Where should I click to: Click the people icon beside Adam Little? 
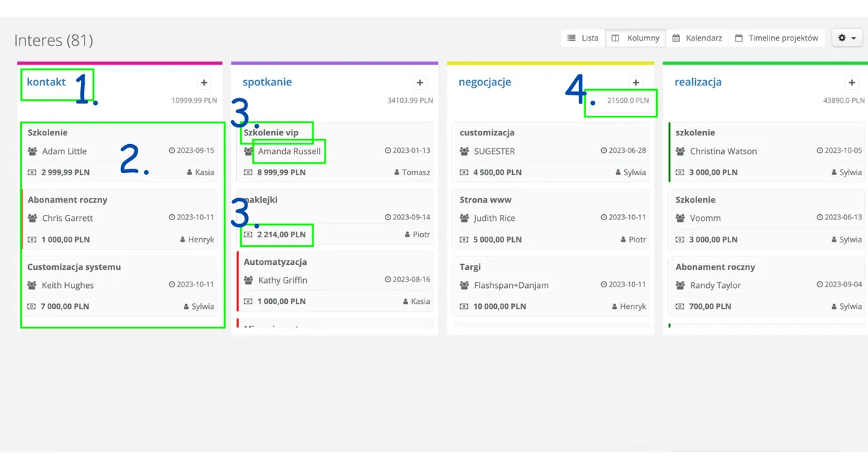point(33,151)
